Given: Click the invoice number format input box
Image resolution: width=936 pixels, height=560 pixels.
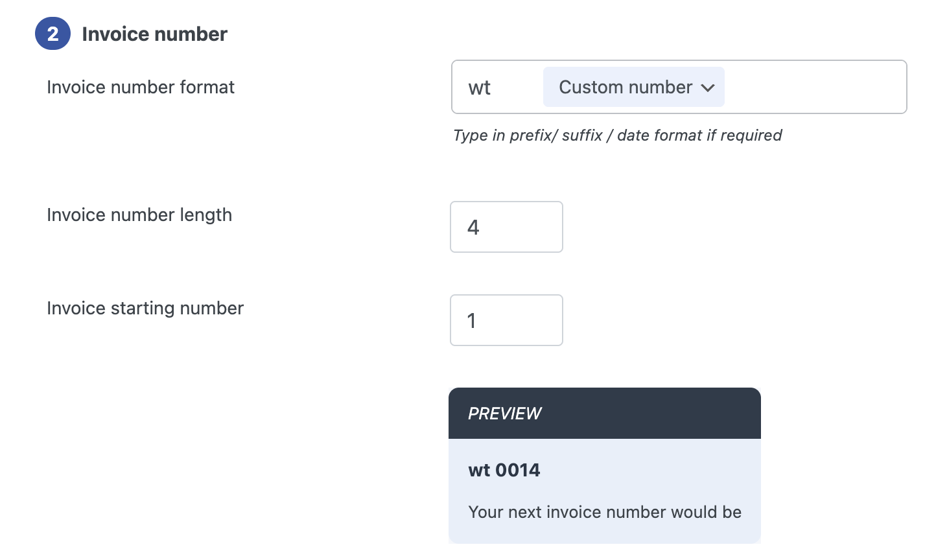Looking at the screenshot, I should [x=810, y=87].
